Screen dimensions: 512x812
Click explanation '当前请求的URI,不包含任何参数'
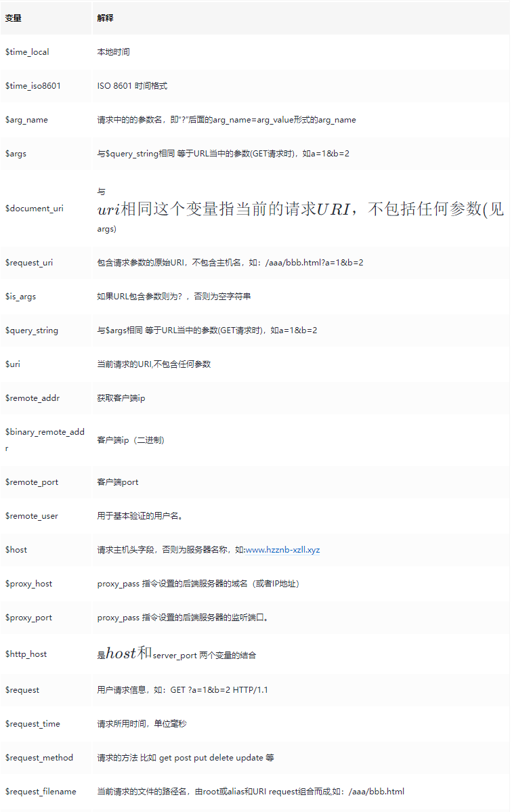(154, 364)
